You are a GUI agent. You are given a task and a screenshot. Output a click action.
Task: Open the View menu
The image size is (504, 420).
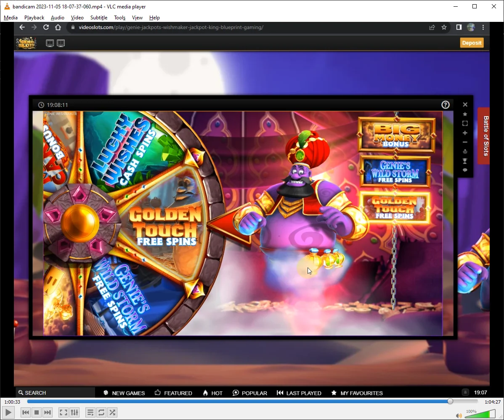click(137, 18)
